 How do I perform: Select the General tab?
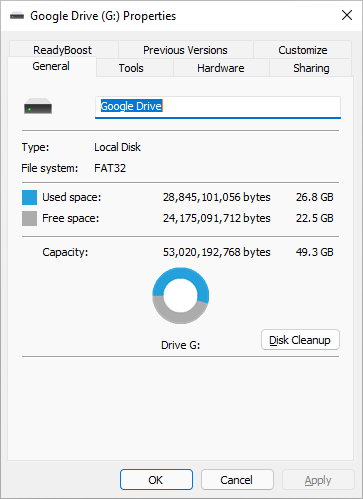[x=51, y=66]
